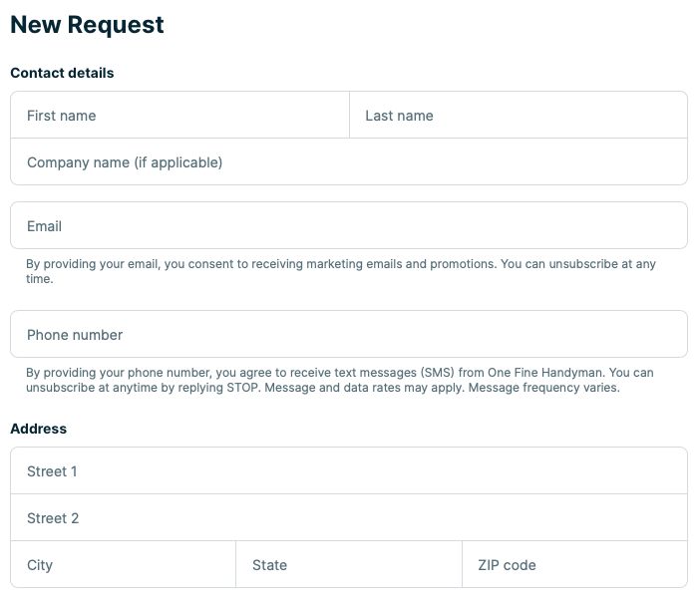Click the New Request page heading

[87, 26]
